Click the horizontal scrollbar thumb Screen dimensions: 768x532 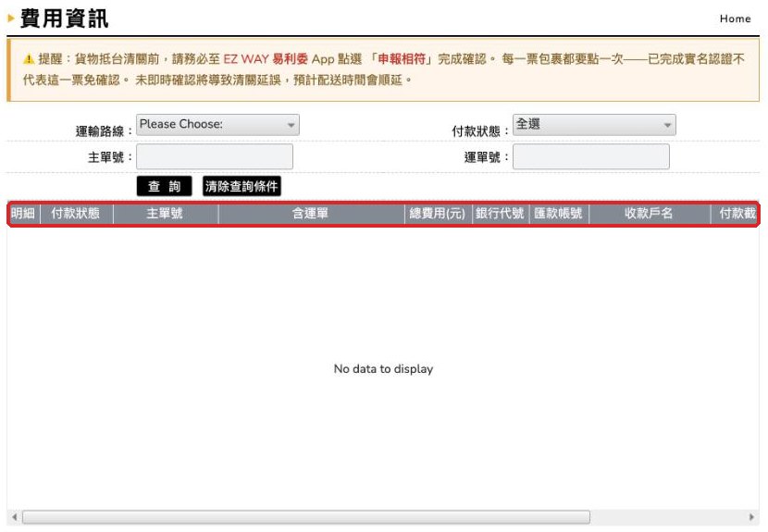coord(306,517)
